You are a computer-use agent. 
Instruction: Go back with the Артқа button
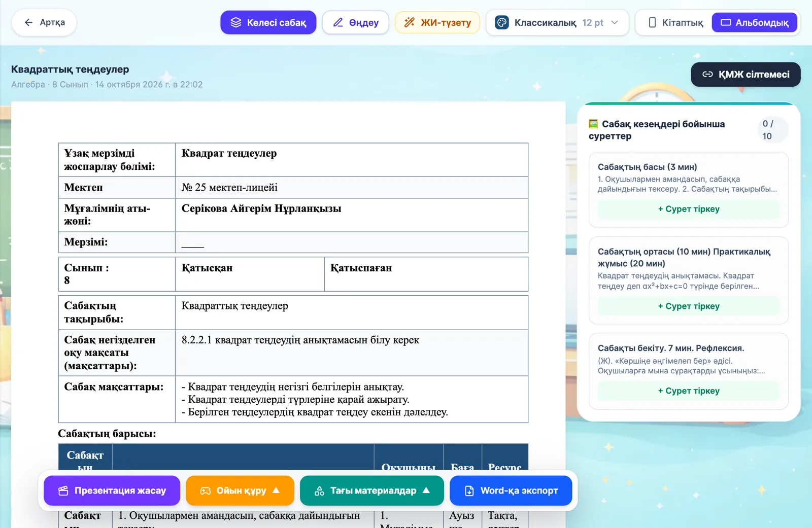[x=44, y=22]
